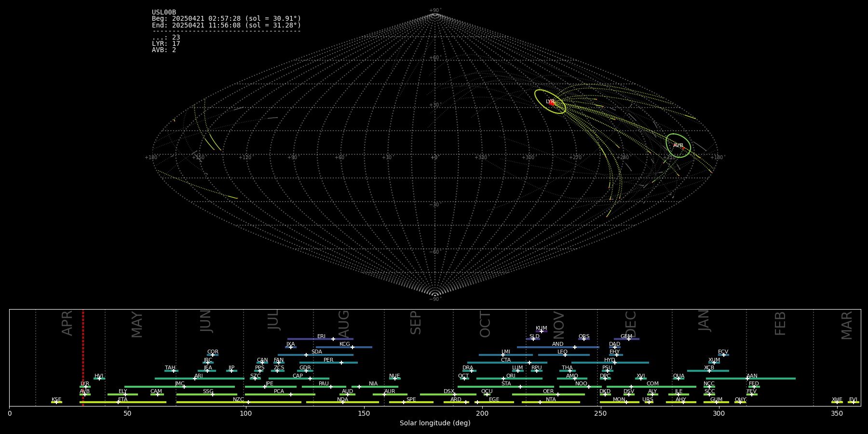Select the HVI shower bar
868x434 pixels.
click(99, 379)
